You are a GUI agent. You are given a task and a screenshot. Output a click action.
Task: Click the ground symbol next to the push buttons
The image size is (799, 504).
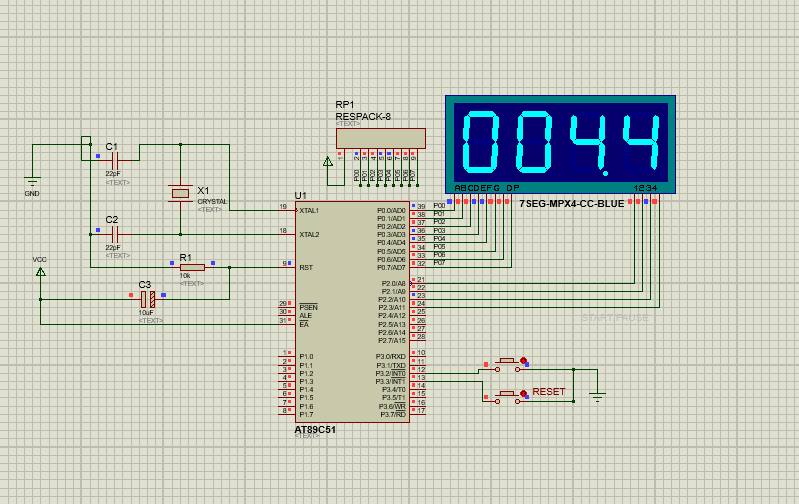pos(597,396)
